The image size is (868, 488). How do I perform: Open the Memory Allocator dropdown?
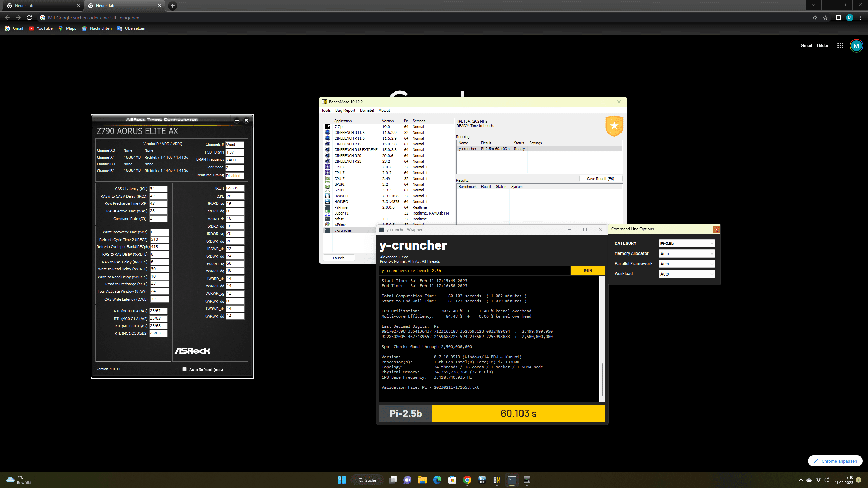pyautogui.click(x=687, y=253)
